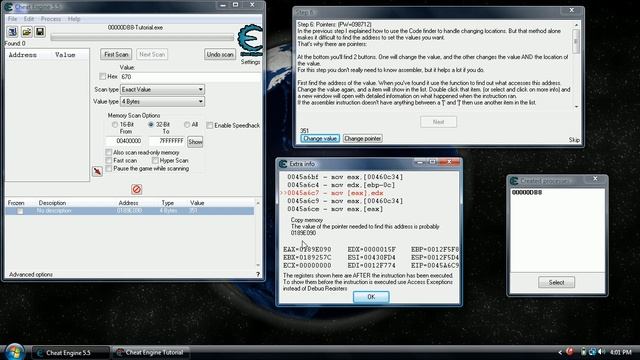Select line 0045a6bf mov eax,[00460c34]

[x=345, y=177]
